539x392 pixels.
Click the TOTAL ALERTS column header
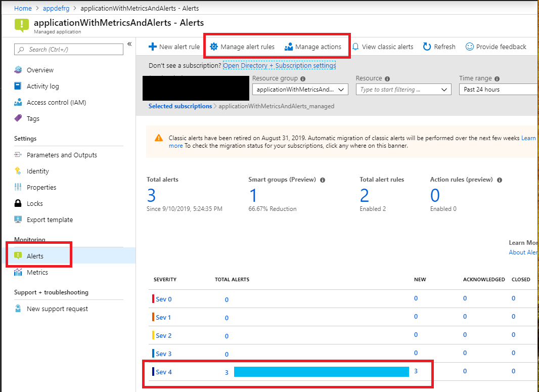232,279
